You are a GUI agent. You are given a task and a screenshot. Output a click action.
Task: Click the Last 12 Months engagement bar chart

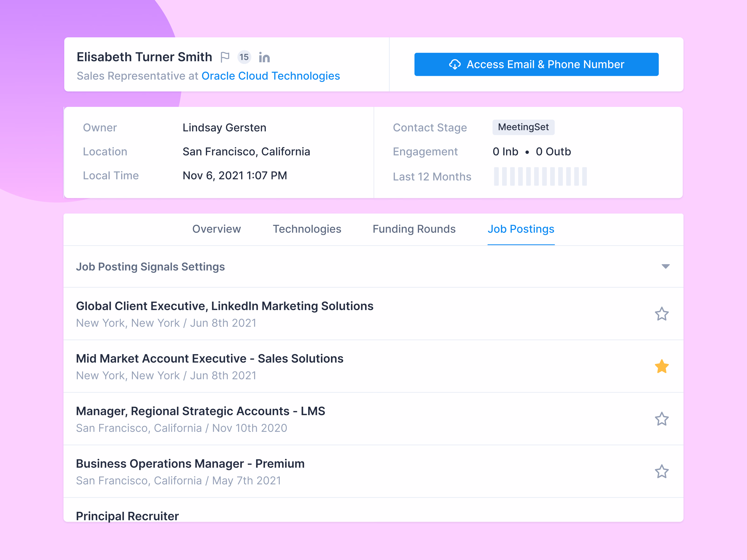pos(540,176)
